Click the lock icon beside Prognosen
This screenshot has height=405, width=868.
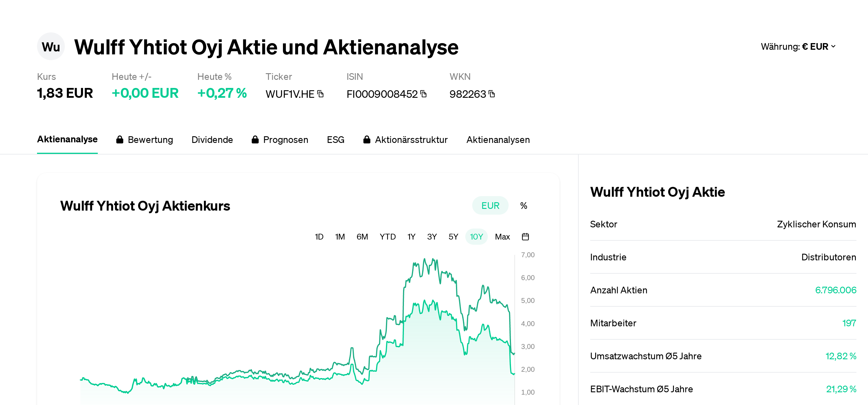pyautogui.click(x=255, y=139)
